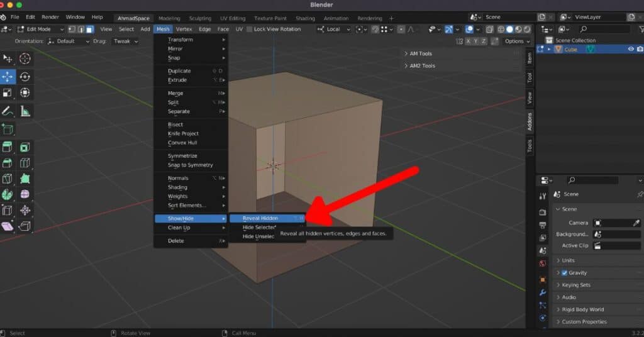Image resolution: width=644 pixels, height=337 pixels.
Task: Switch to face select mode
Action: click(89, 29)
